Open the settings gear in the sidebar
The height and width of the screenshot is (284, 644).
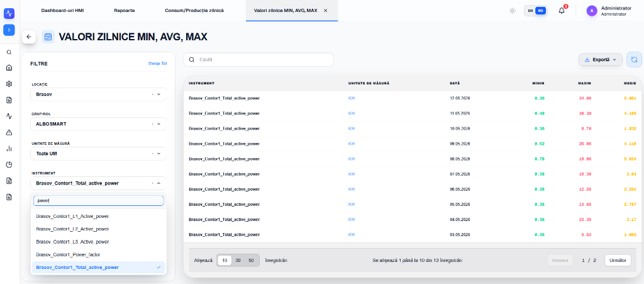(9, 84)
